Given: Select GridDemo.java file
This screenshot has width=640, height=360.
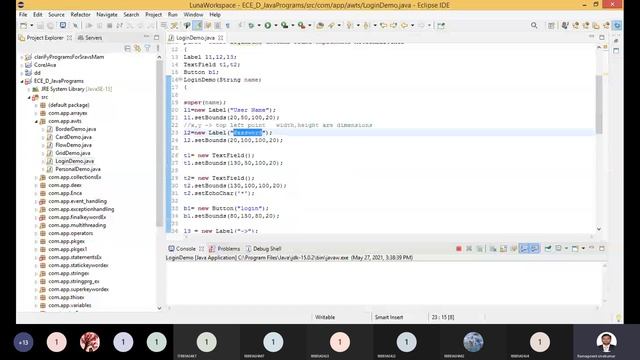Looking at the screenshot, I should [x=73, y=153].
